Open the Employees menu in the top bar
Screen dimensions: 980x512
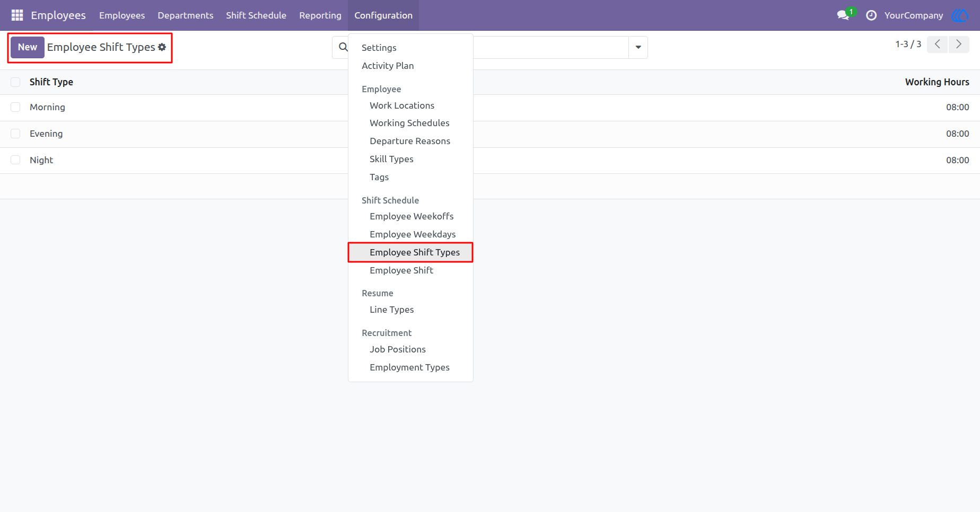click(122, 15)
